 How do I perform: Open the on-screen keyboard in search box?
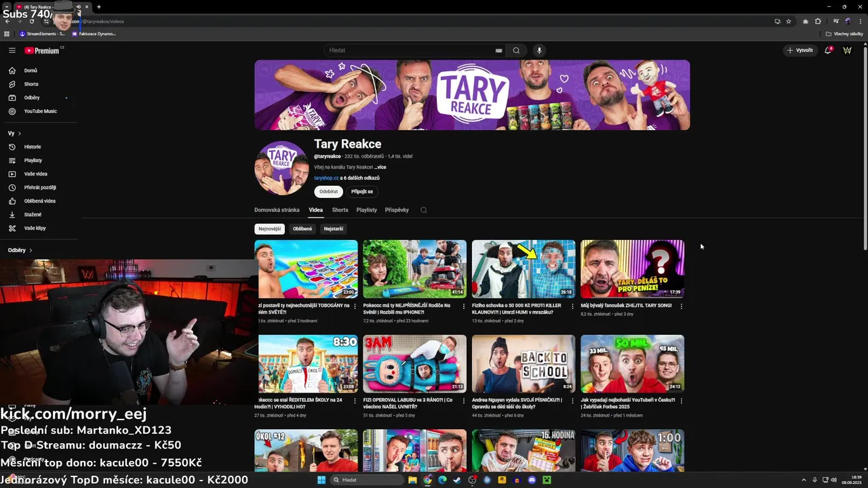(498, 50)
